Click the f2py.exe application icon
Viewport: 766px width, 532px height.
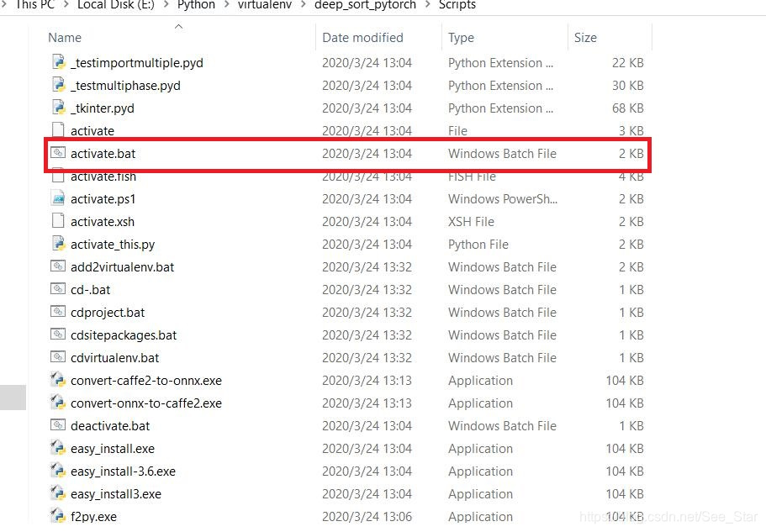(x=58, y=515)
